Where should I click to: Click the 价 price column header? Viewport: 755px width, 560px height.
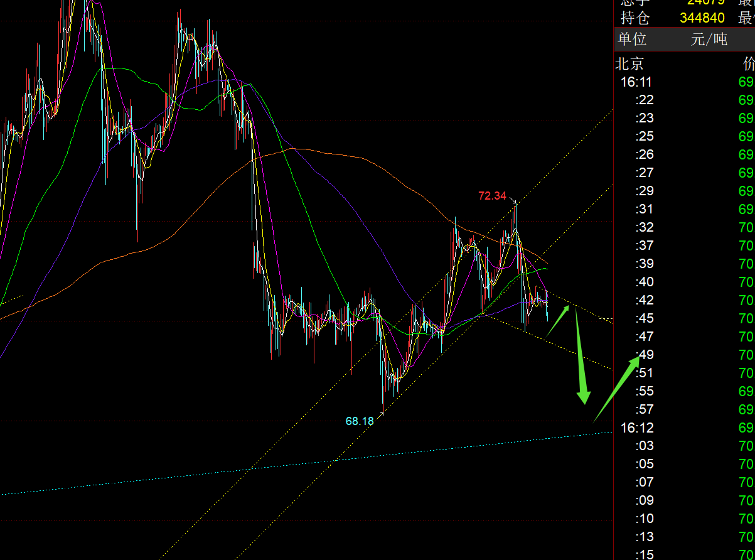point(749,63)
